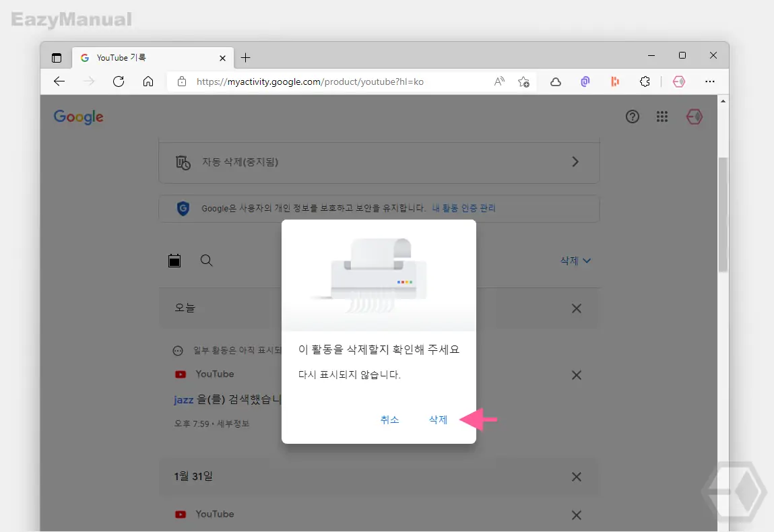This screenshot has width=774, height=532.
Task: Add this page to favorites
Action: coord(523,81)
